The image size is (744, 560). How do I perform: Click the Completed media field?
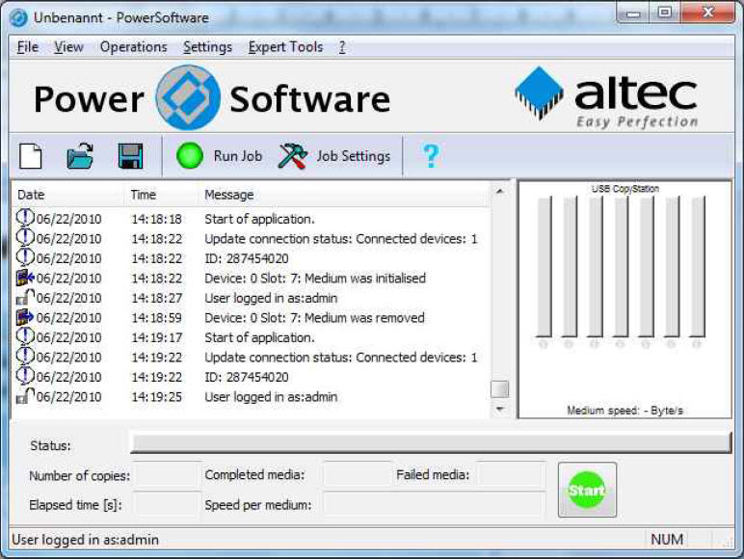pos(358,474)
